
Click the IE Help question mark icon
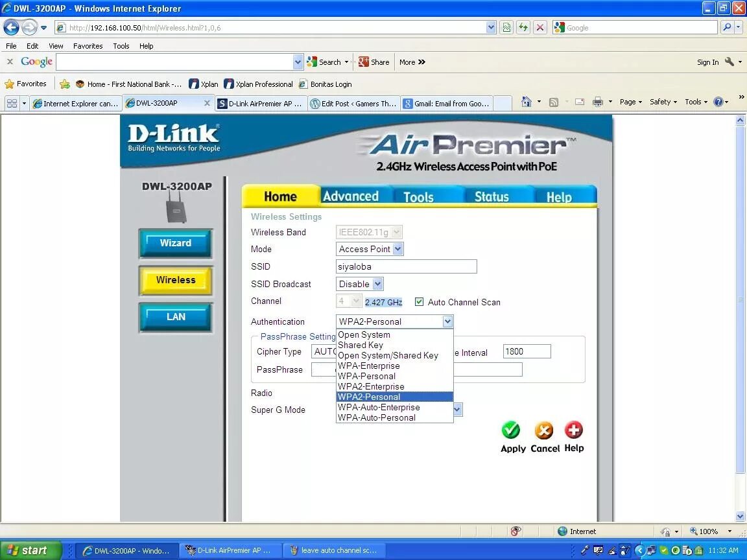718,102
